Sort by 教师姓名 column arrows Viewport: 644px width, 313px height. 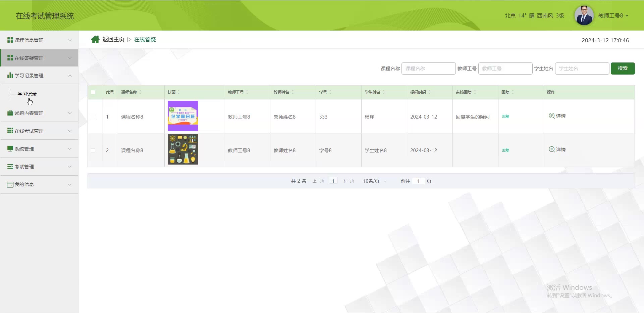[x=293, y=92]
